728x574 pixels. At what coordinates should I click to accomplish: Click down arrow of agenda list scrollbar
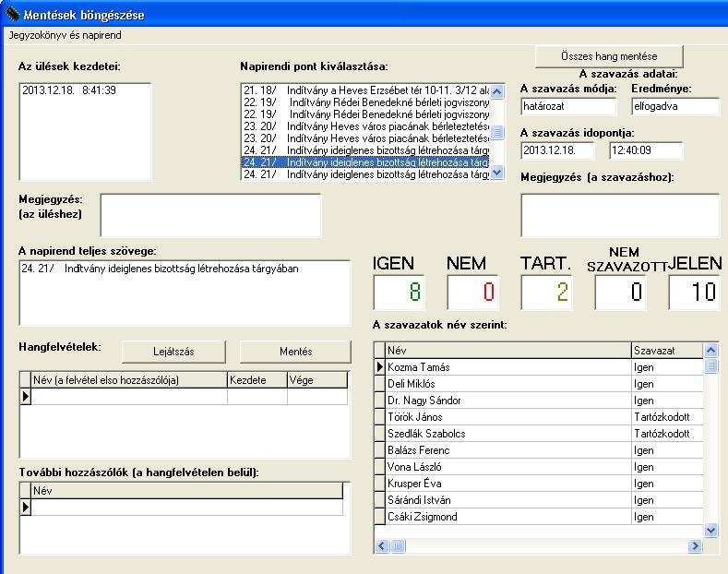[496, 173]
